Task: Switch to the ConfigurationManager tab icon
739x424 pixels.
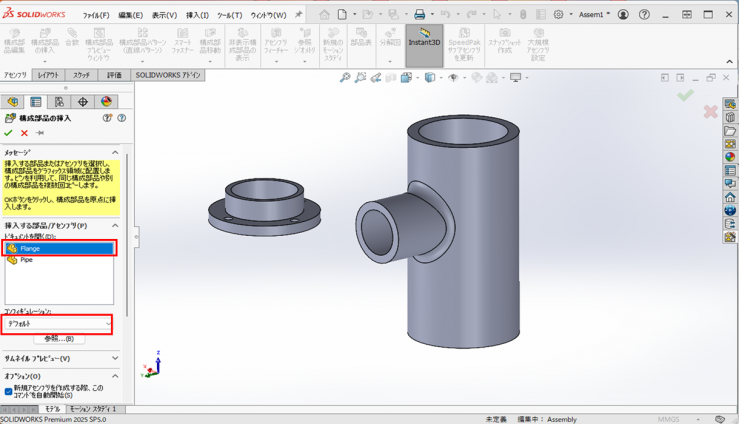Action: [x=59, y=101]
